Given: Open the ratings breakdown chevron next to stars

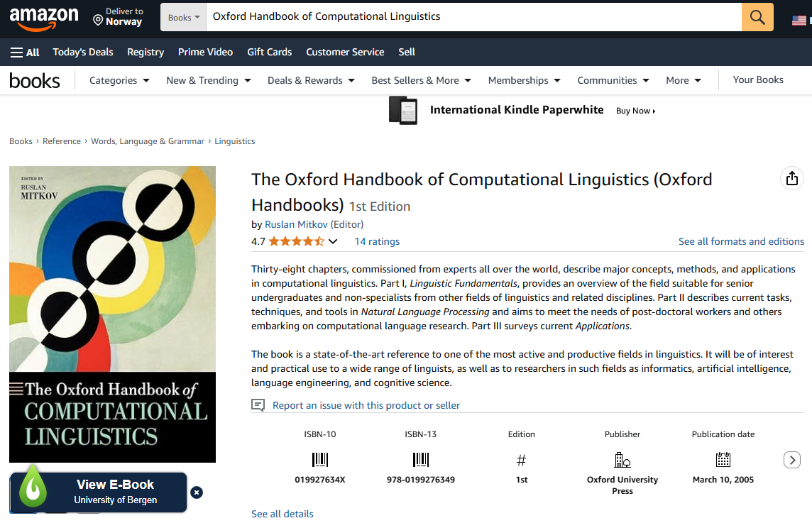Looking at the screenshot, I should [333, 241].
